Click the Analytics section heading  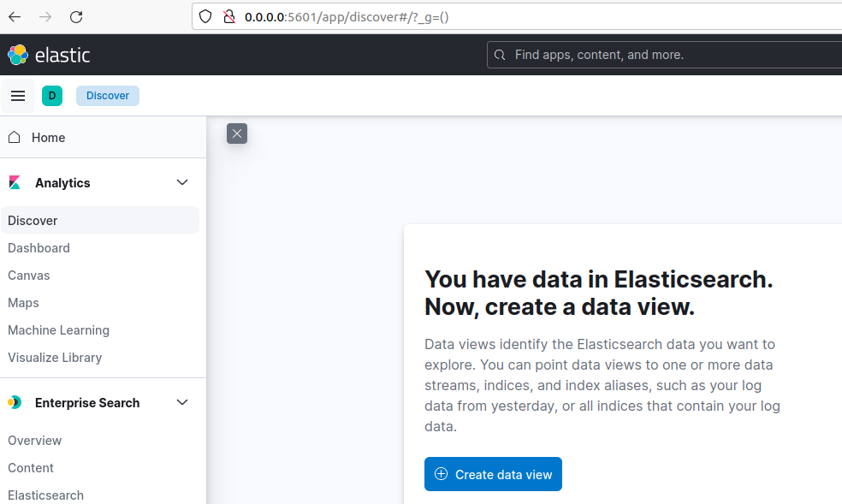(62, 183)
